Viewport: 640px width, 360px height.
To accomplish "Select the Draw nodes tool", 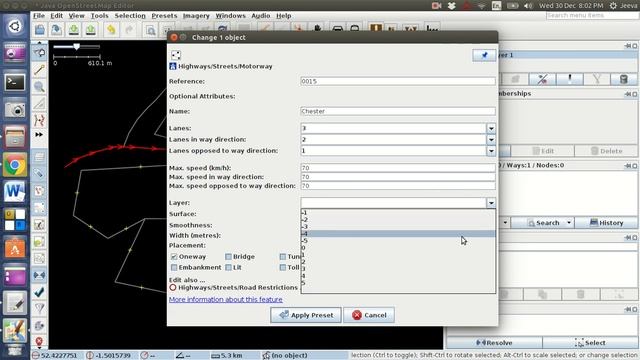I will tap(39, 69).
